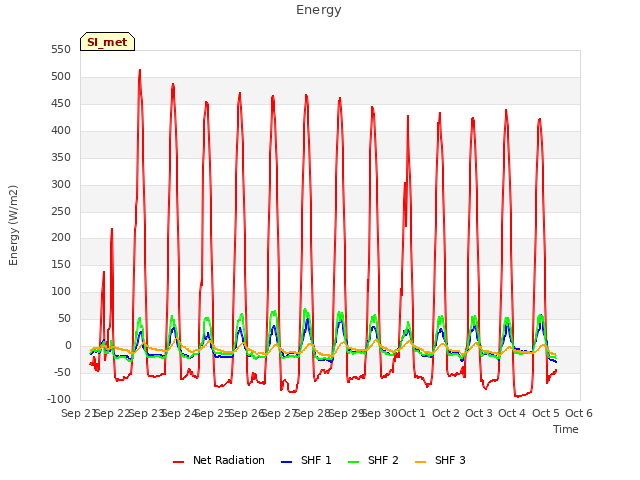Click the 500 y-axis tick value
This screenshot has width=640, height=480.
click(61, 77)
